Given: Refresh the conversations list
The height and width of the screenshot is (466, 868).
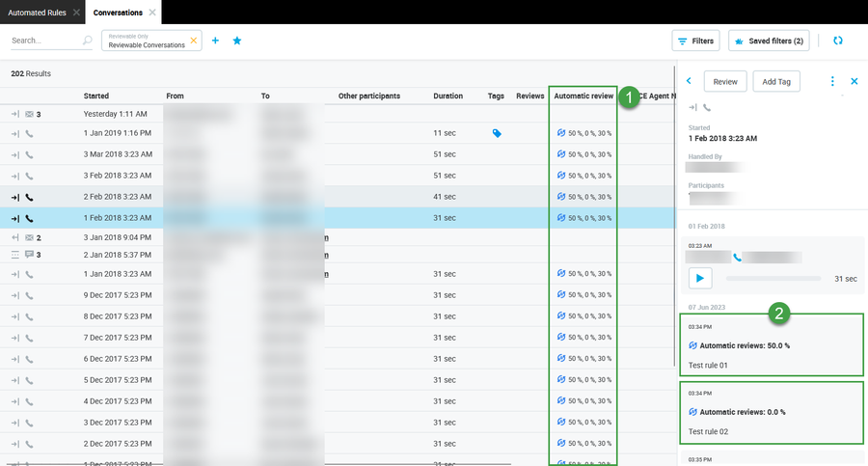Looking at the screenshot, I should click(838, 41).
